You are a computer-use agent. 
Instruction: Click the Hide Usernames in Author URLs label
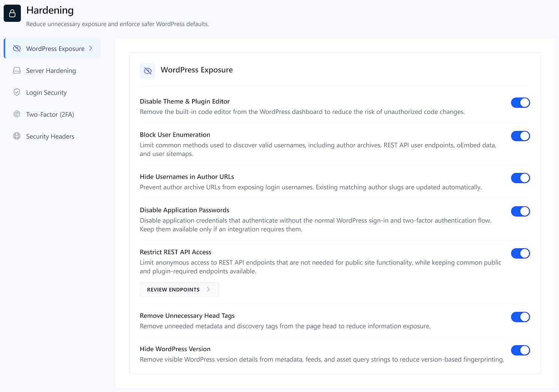(x=187, y=177)
